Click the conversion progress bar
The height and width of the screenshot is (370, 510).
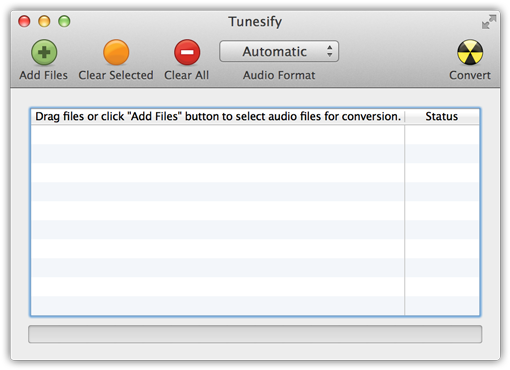pos(255,334)
